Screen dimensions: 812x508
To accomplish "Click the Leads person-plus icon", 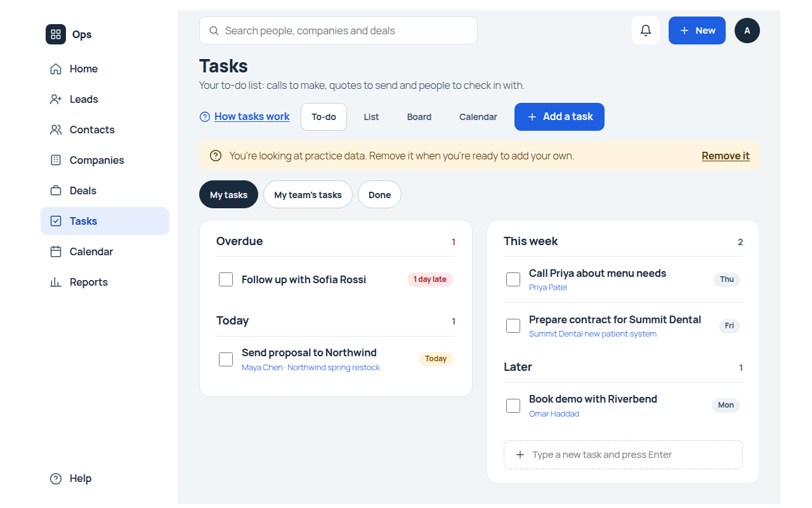I will pos(56,99).
